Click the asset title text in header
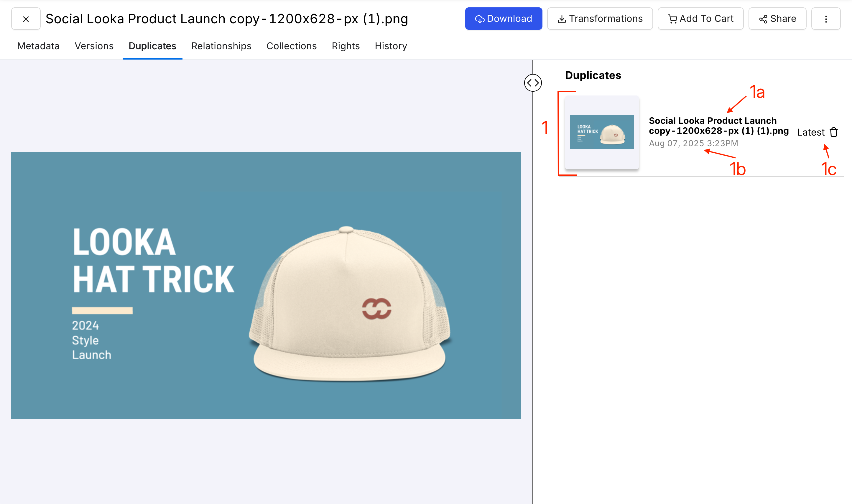The image size is (852, 504). (227, 19)
